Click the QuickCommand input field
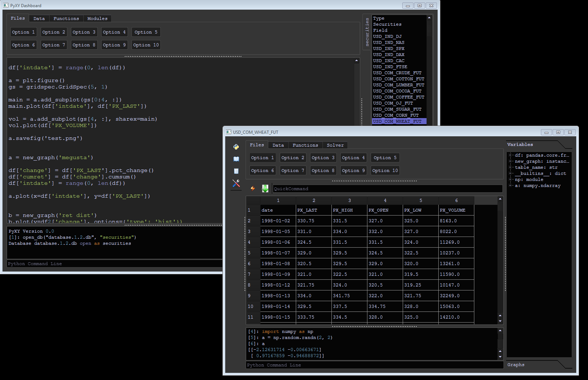Viewport: 588px width, 380px height. [387, 189]
